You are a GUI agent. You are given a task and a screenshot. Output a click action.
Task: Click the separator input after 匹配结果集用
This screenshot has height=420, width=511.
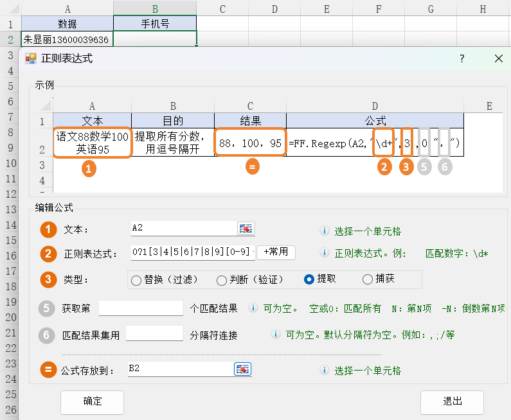coord(155,333)
